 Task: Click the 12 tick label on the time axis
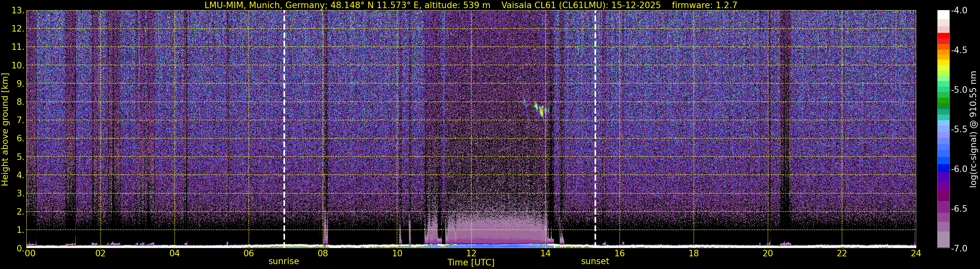point(471,254)
